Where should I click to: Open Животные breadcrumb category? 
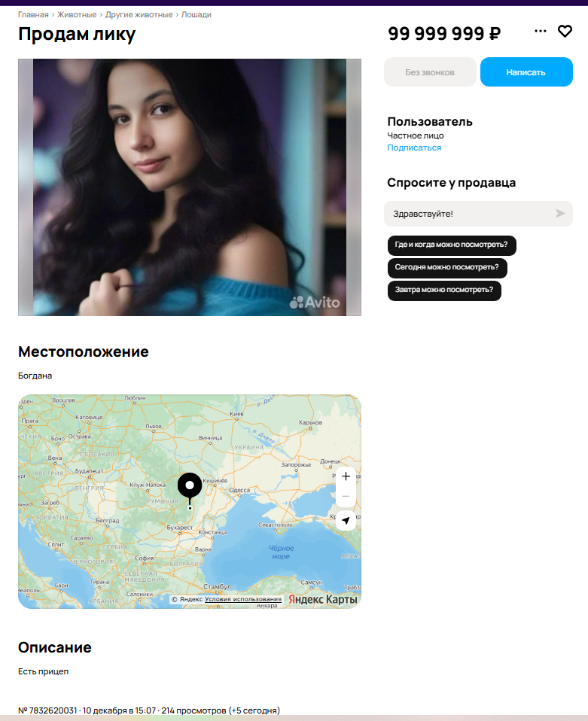pos(77,15)
